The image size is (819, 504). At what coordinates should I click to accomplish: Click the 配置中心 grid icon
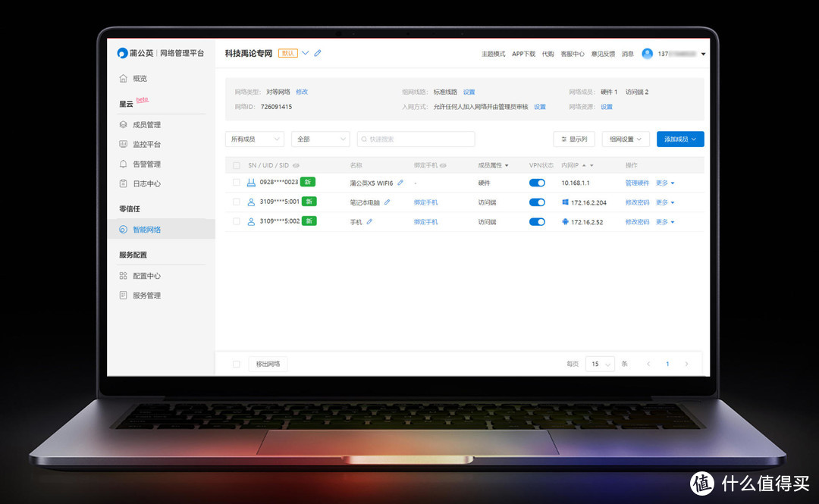coord(124,275)
